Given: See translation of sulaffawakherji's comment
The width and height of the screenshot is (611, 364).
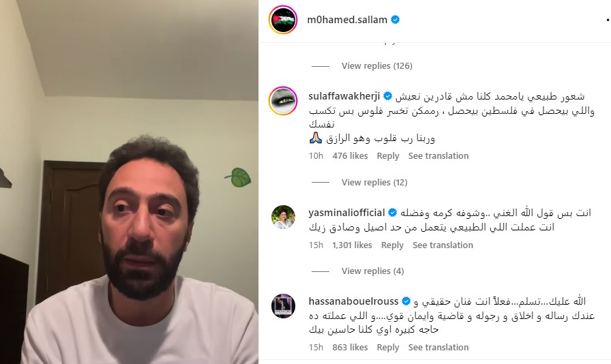Looking at the screenshot, I should pos(438,156).
